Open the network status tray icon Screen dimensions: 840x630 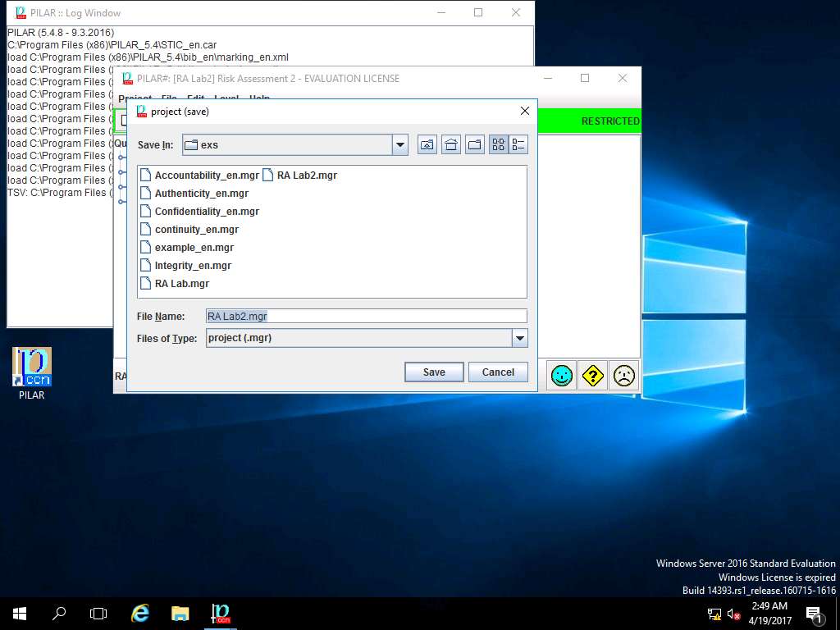[714, 614]
